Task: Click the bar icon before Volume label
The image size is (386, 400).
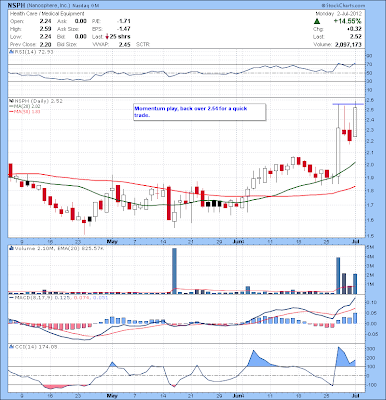Action: 11,248
